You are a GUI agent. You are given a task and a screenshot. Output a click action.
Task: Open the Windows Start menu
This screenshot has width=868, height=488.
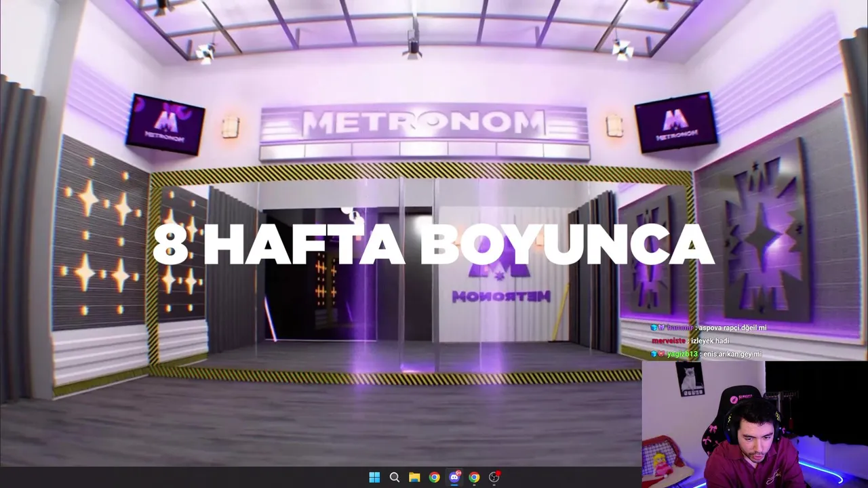(x=374, y=477)
